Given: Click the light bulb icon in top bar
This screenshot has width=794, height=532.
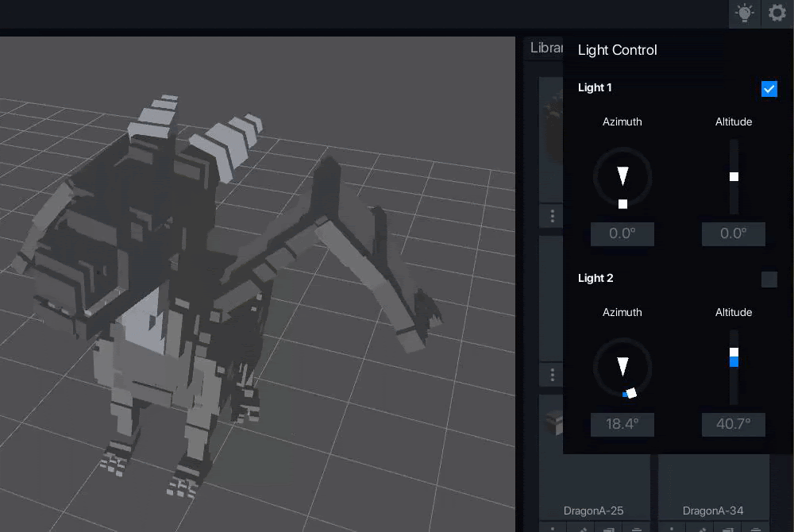Looking at the screenshot, I should click(744, 13).
